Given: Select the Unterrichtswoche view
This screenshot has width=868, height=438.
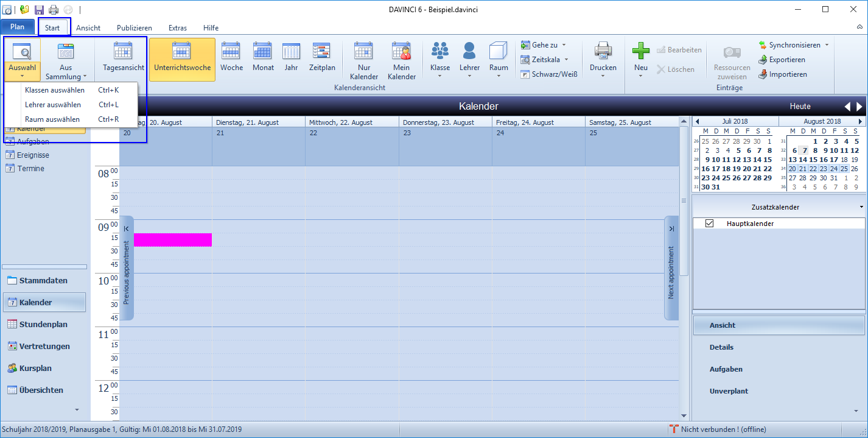Looking at the screenshot, I should pos(182,60).
